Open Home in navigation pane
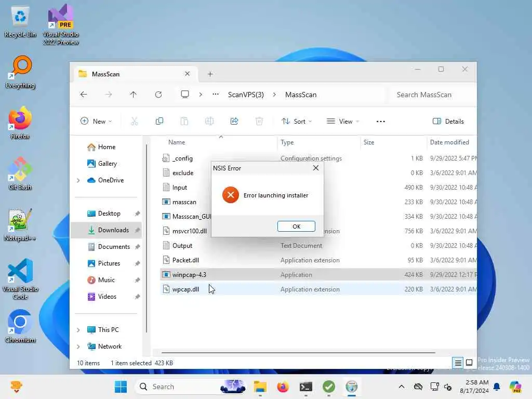Viewport: 532px width, 399px height. coord(107,147)
